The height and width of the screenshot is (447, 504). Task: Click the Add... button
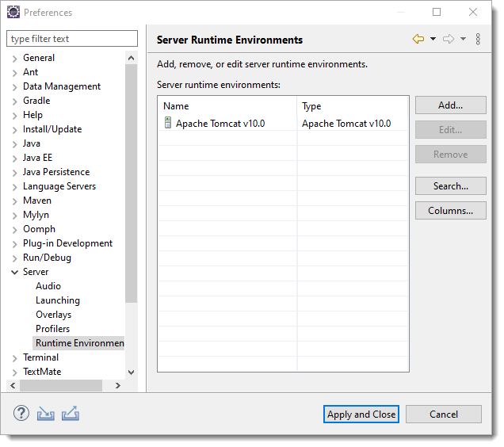click(450, 105)
